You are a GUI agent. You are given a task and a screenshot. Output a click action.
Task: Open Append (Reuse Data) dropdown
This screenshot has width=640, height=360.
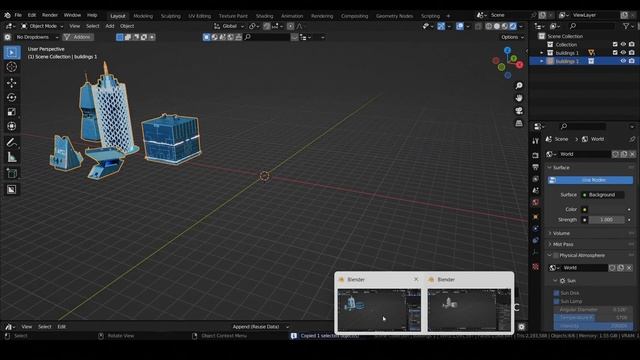coord(260,327)
